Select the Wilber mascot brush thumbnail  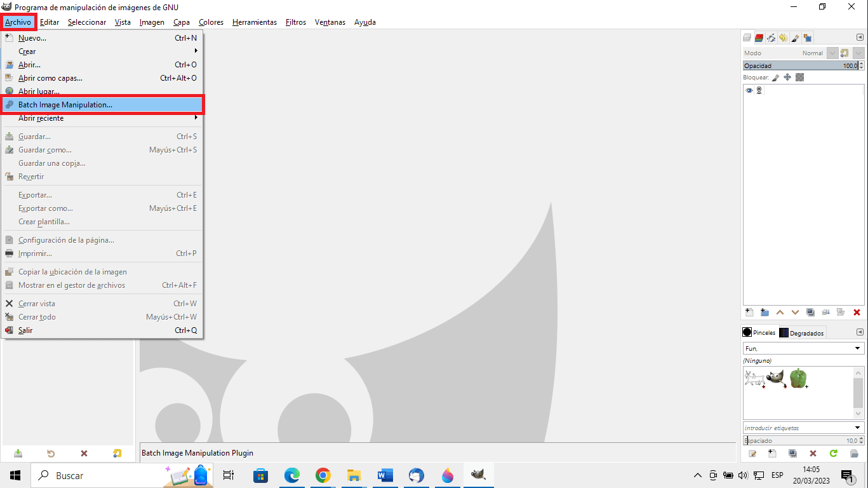pyautogui.click(x=776, y=379)
